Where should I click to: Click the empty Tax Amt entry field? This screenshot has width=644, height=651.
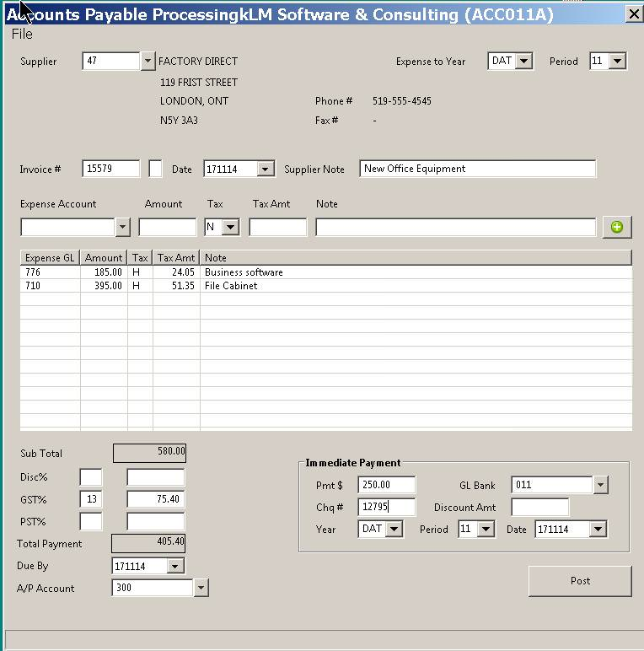(278, 227)
